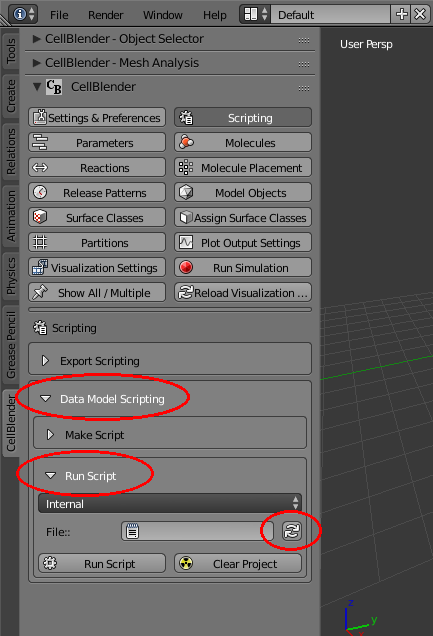Open the File menu
433x636 pixels.
point(59,15)
